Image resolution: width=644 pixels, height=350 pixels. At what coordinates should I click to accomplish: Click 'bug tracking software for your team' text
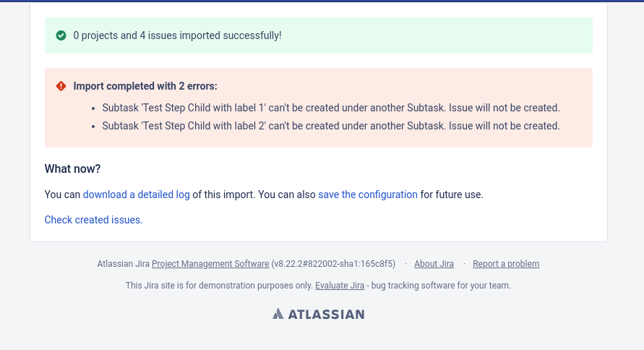pos(441,286)
